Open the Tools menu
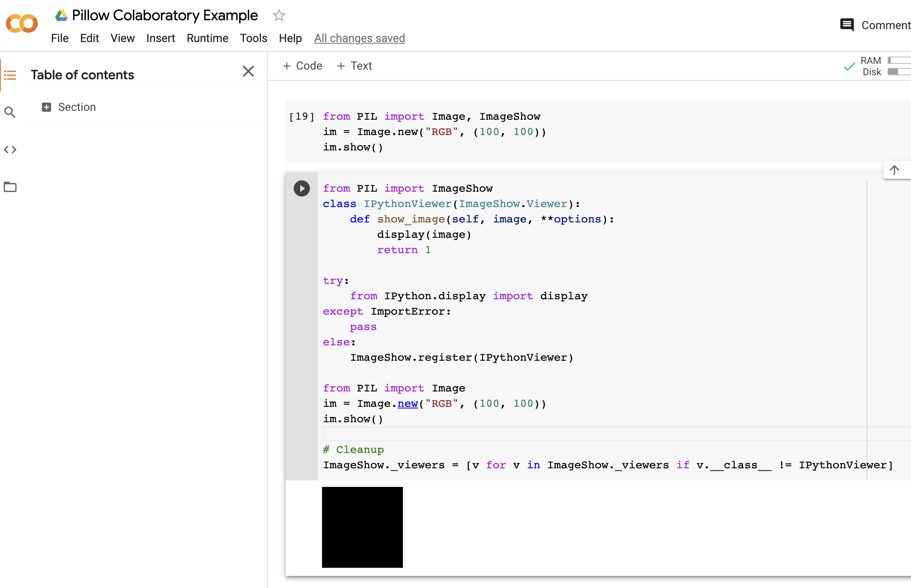Screen dimensions: 911x588 pyautogui.click(x=253, y=38)
